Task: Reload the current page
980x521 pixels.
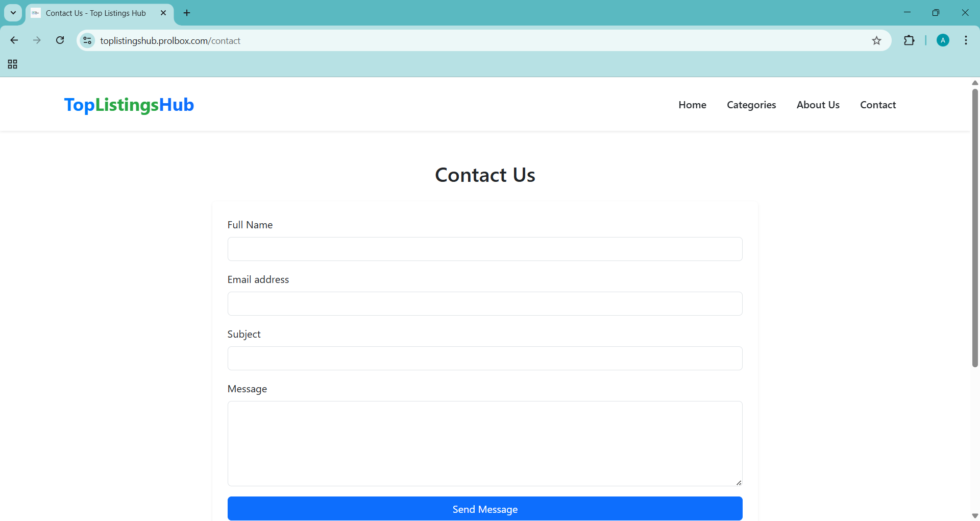Action: pyautogui.click(x=60, y=40)
